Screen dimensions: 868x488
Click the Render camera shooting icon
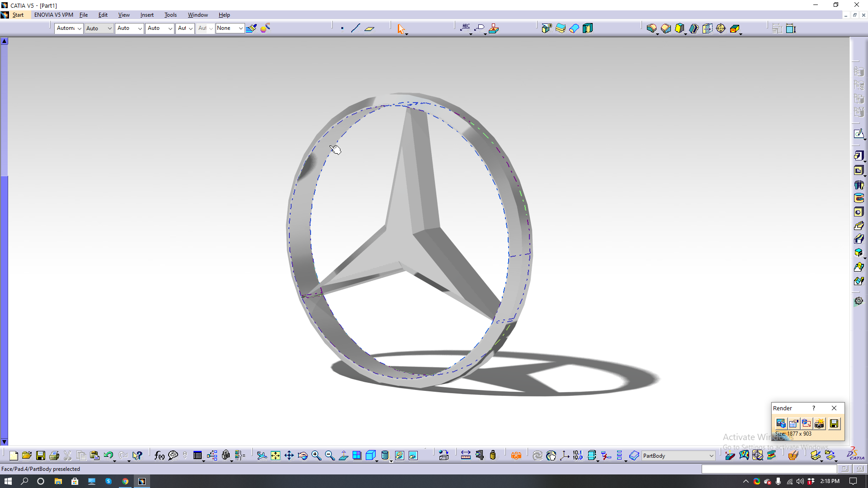click(x=820, y=423)
